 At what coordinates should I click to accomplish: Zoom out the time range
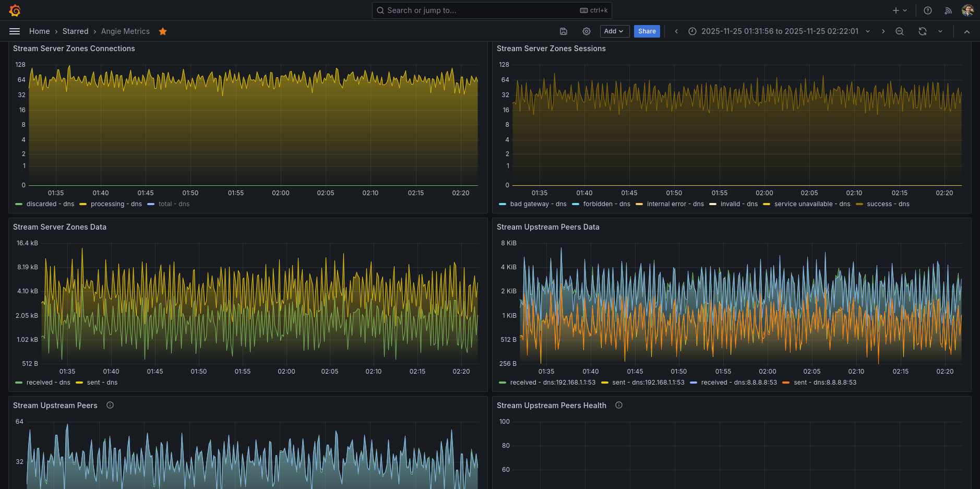click(x=900, y=31)
